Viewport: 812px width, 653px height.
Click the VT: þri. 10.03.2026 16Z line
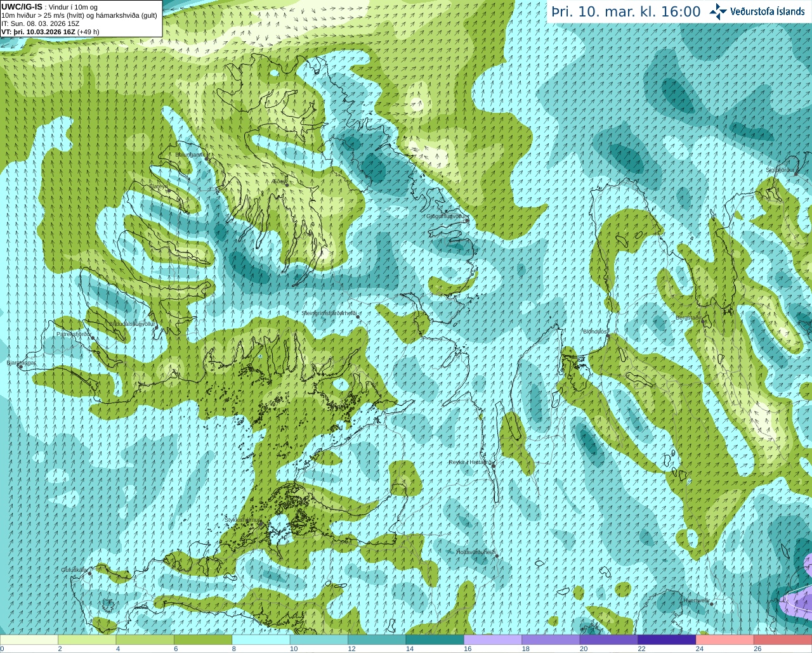point(50,32)
